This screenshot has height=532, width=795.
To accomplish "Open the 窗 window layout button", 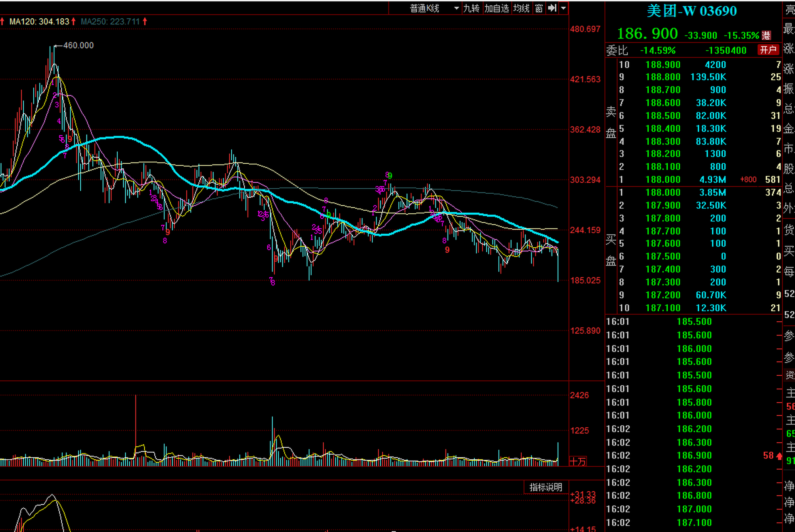I will (539, 8).
